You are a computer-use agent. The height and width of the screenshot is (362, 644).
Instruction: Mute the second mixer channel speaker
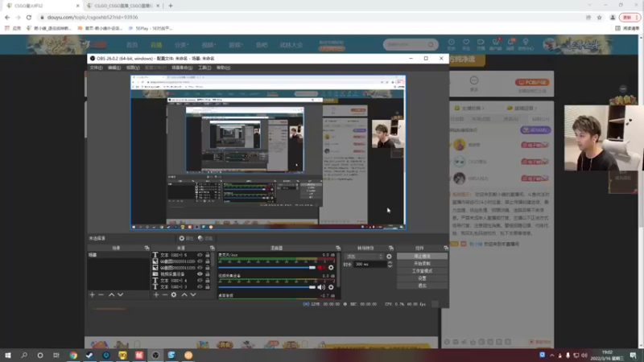[321, 287]
